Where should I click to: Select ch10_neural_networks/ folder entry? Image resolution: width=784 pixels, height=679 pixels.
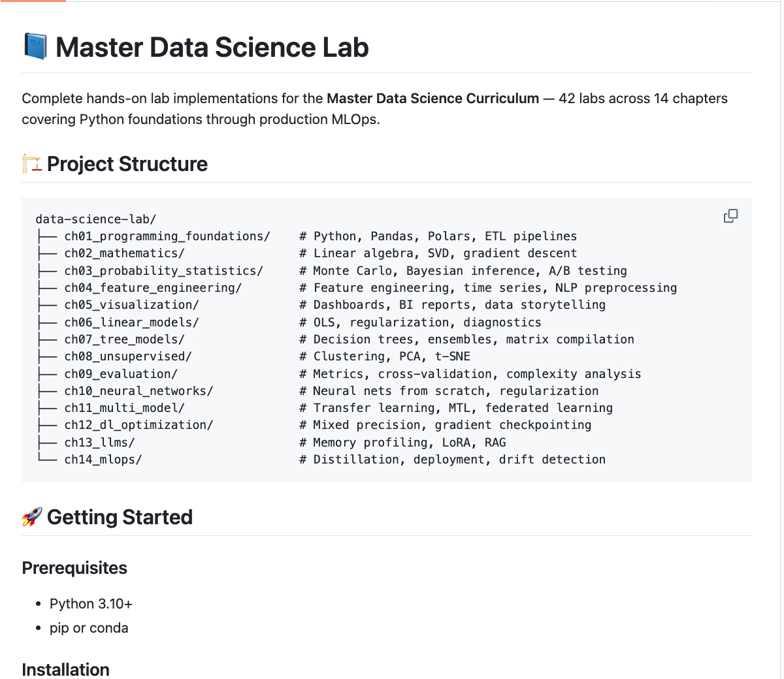point(139,391)
